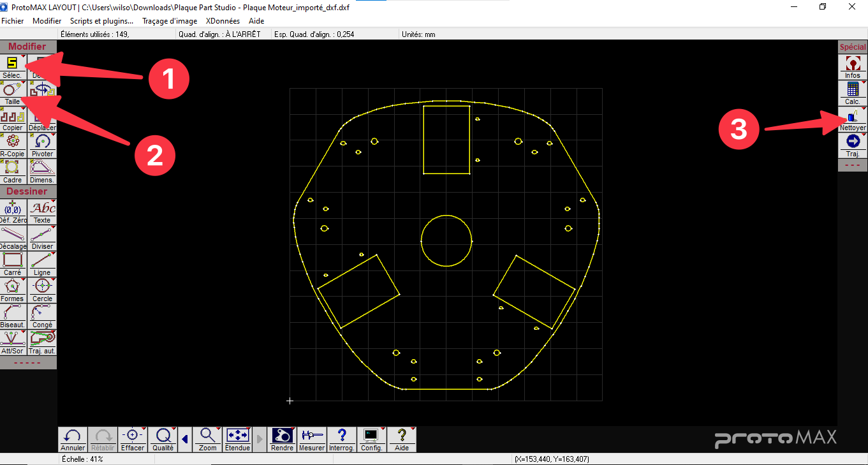Set origin with Déf. Zéro tool
The image size is (868, 465).
coord(14,212)
